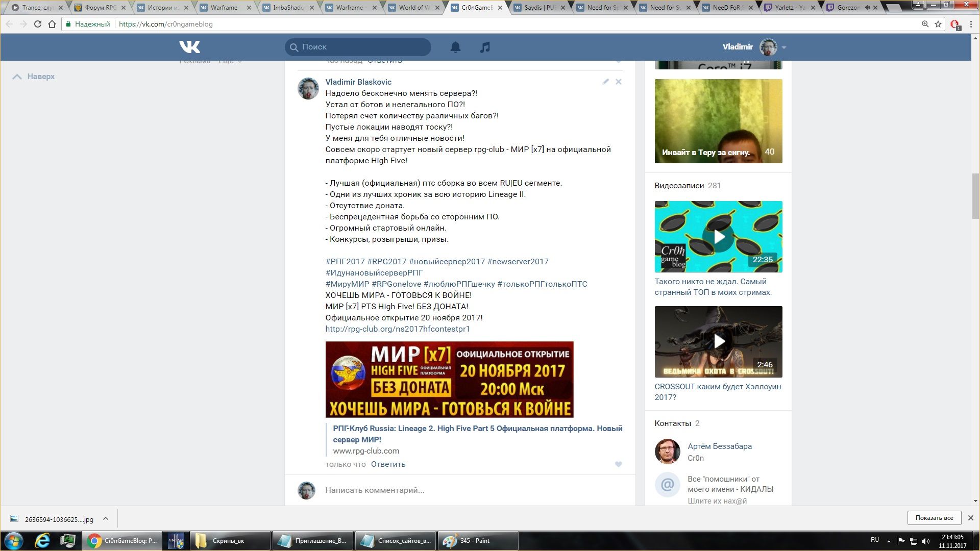The height and width of the screenshot is (551, 980).
Task: Switch to the Warframe browser tab
Action: (x=224, y=8)
